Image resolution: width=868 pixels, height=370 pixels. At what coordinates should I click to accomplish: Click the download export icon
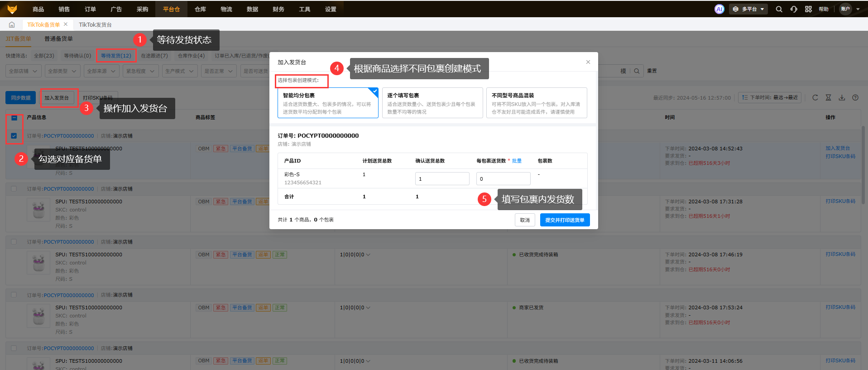(842, 97)
